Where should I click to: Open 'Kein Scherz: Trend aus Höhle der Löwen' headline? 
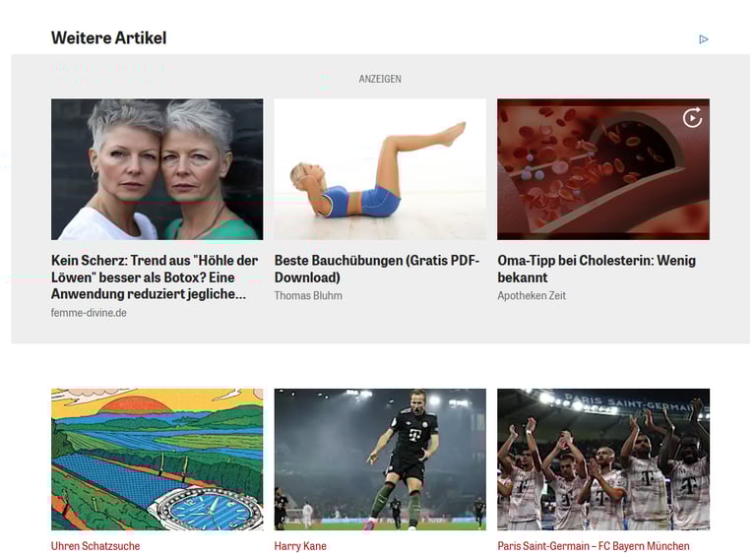click(155, 277)
